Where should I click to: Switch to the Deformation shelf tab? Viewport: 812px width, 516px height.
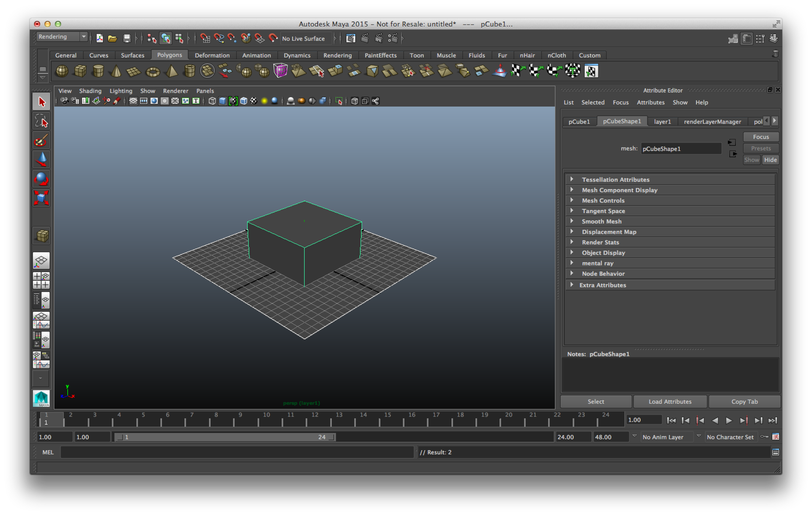pyautogui.click(x=212, y=55)
